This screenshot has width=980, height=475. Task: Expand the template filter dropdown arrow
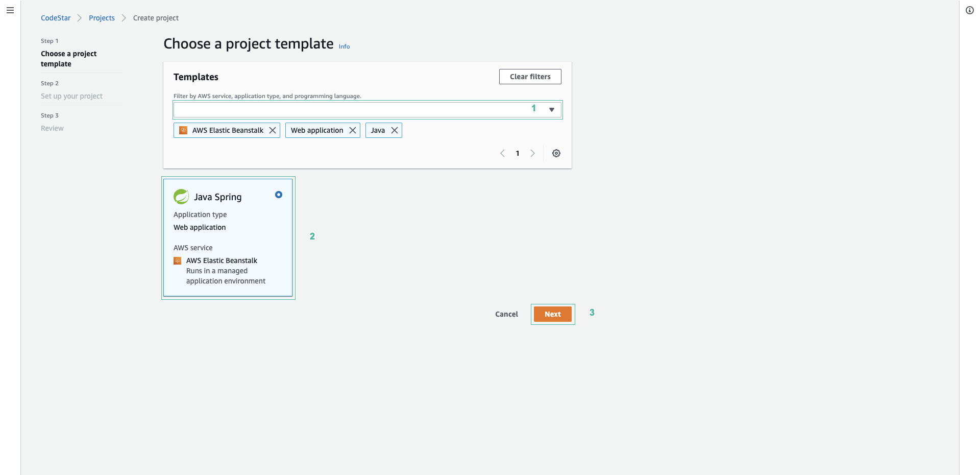(x=552, y=110)
